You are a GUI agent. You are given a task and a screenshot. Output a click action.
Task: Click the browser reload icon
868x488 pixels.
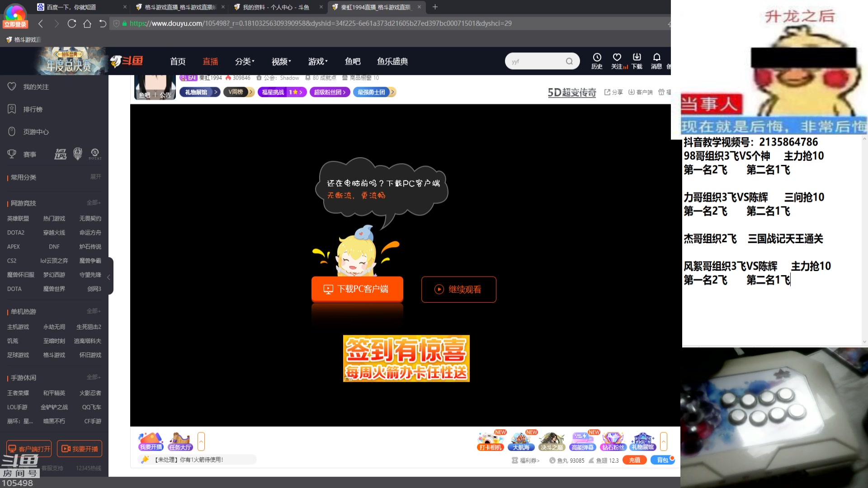pyautogui.click(x=71, y=23)
